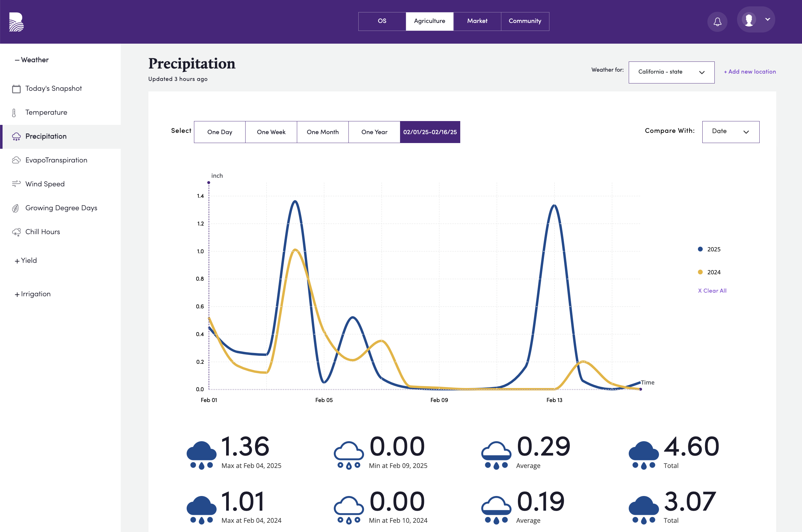Click the notification bell icon
This screenshot has width=802, height=532.
(x=717, y=21)
